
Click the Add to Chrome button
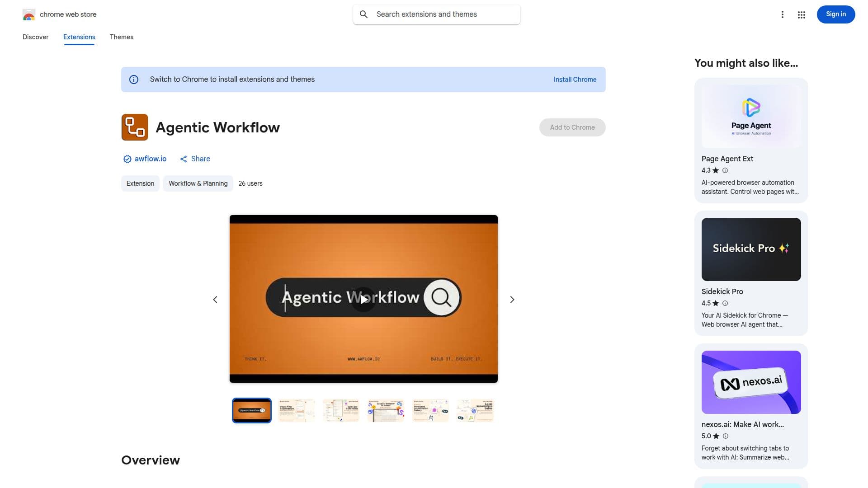pos(572,127)
